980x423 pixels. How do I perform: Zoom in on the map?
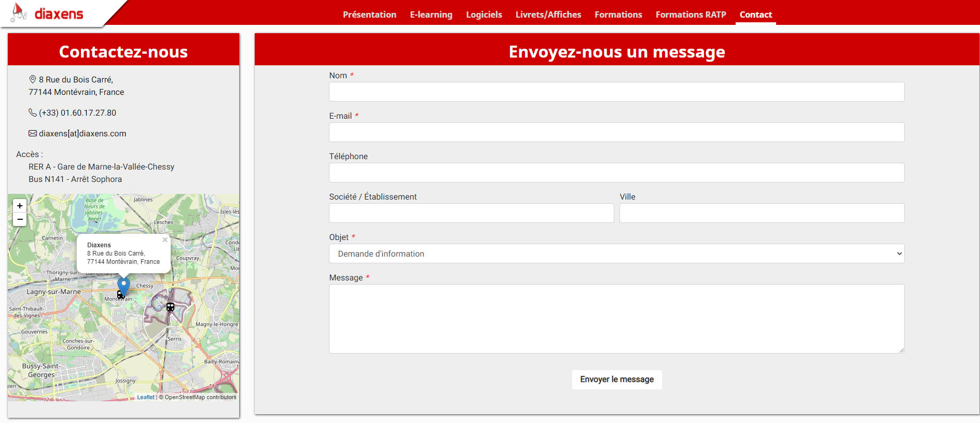tap(20, 206)
